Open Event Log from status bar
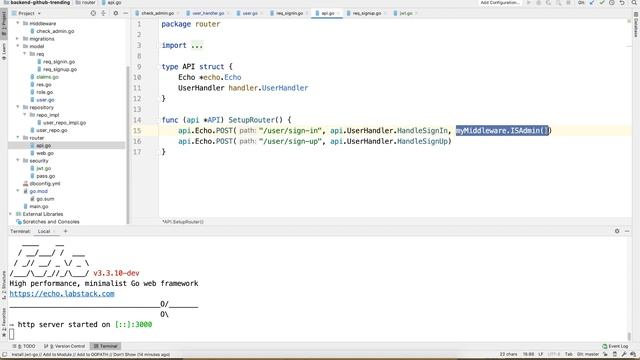The image size is (640, 360). pos(615,346)
